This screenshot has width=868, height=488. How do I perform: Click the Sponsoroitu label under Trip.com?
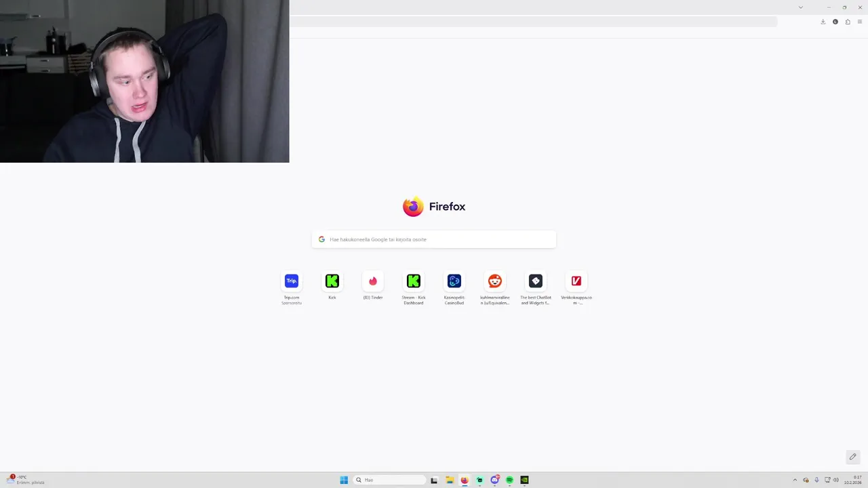point(292,303)
